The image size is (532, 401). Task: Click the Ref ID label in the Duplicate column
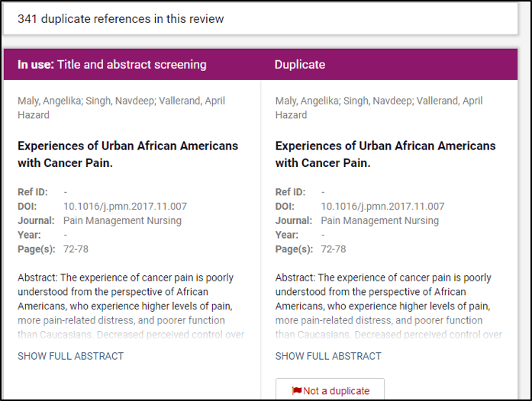290,192
